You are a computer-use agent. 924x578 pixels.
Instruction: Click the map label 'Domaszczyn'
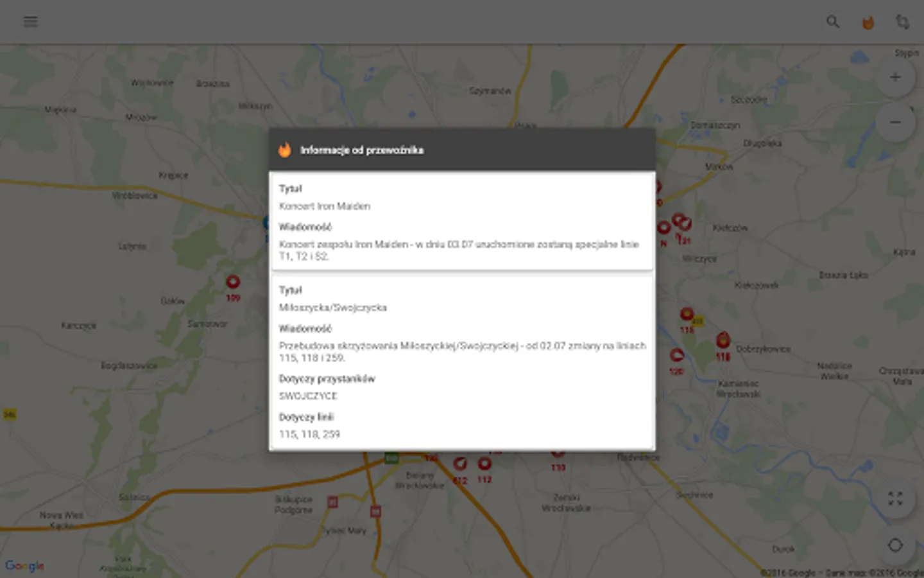point(715,125)
